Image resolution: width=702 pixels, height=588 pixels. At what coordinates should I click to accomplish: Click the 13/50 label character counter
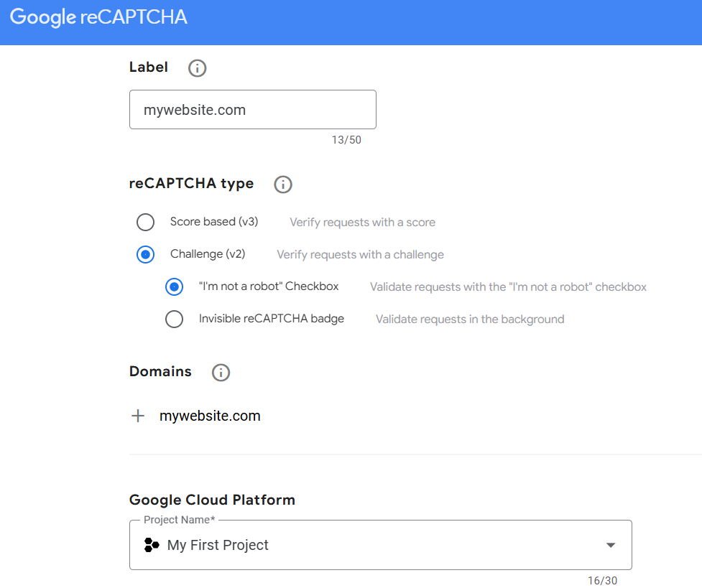pos(346,140)
